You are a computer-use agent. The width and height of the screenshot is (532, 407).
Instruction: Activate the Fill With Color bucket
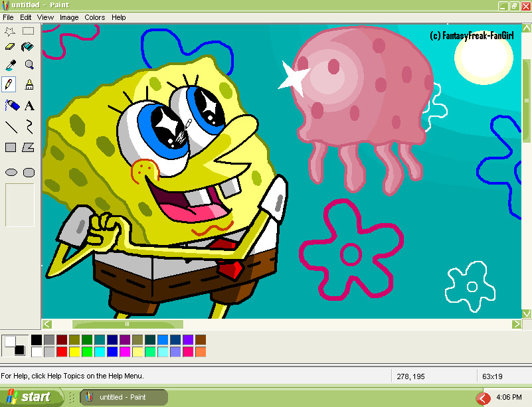pos(29,47)
